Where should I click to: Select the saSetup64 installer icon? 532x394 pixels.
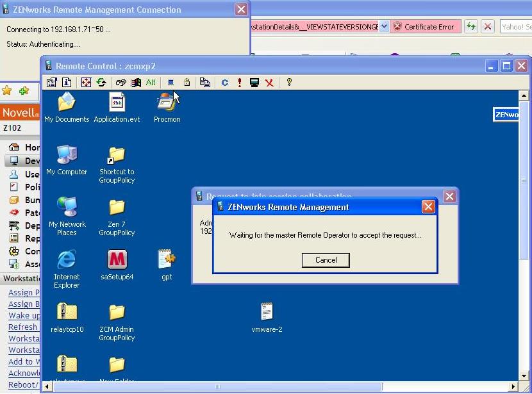117,265
